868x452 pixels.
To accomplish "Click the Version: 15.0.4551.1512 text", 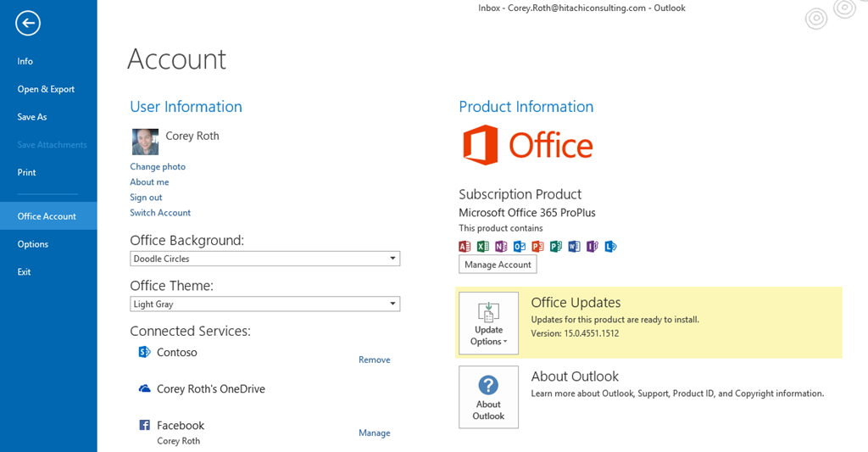I will (575, 333).
